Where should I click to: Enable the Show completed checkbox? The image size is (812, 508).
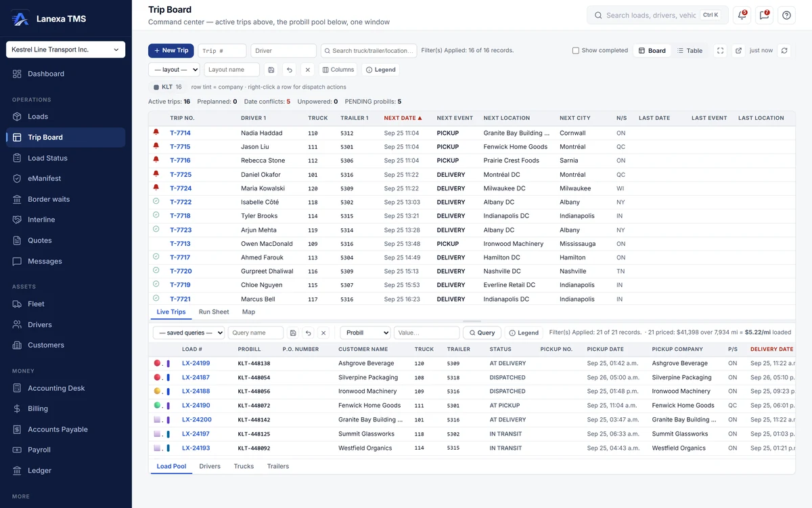pyautogui.click(x=576, y=51)
